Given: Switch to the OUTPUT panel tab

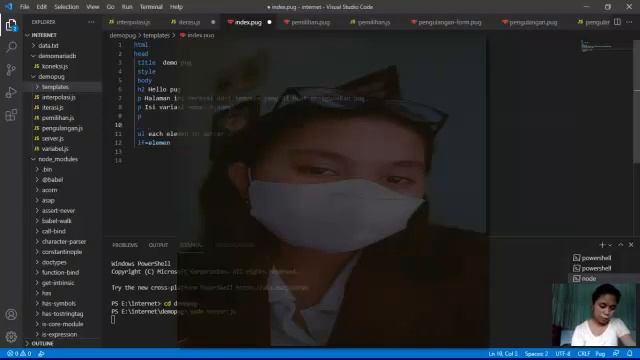Looking at the screenshot, I should (158, 245).
